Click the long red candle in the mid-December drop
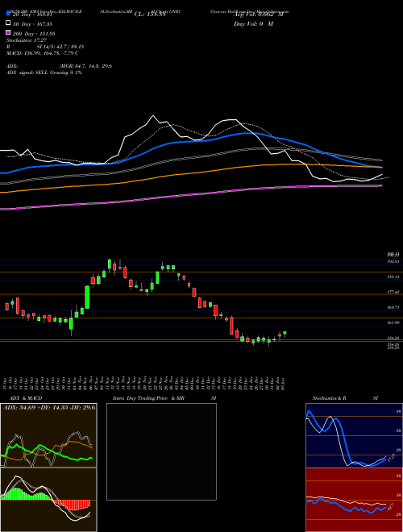 pos(231,326)
